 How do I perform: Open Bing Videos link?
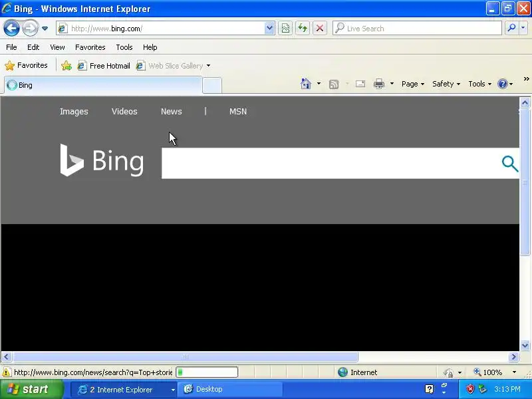[x=124, y=111]
